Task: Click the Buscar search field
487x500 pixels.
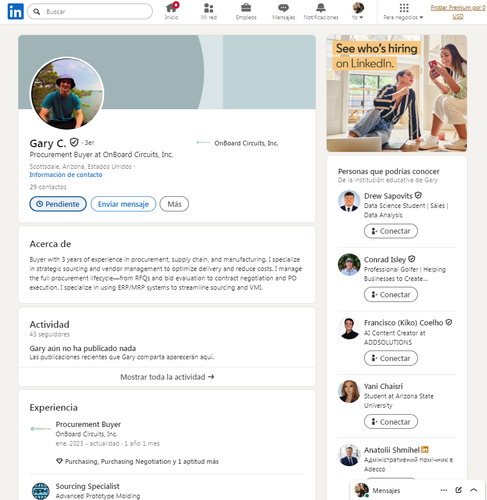Action: [90, 12]
